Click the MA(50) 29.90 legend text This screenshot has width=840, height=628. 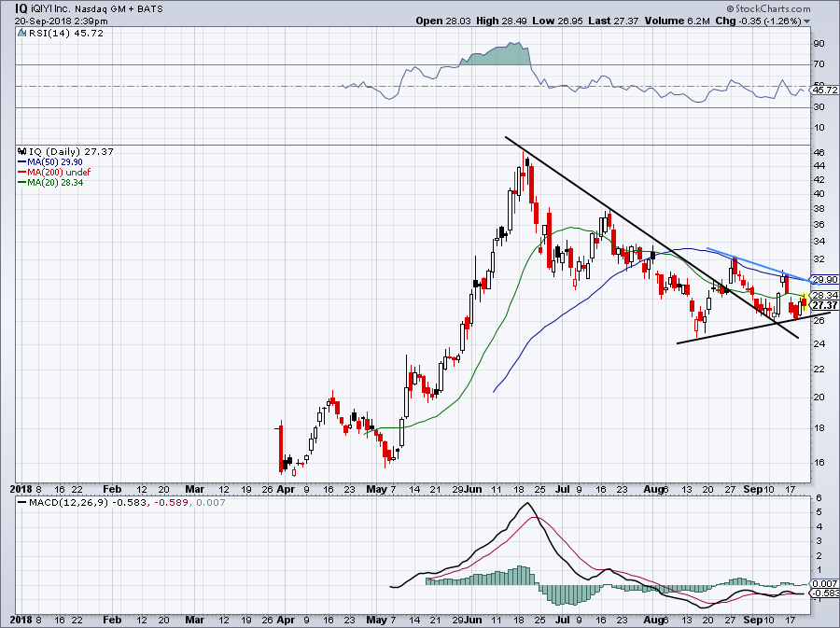56,161
